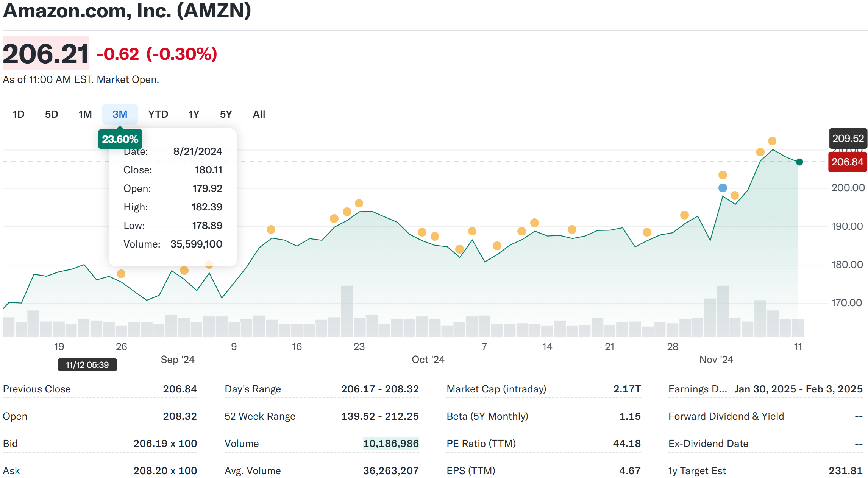This screenshot has width=868, height=478.
Task: Click the PE Ratio (TTM) value 44.18
Action: 627,444
